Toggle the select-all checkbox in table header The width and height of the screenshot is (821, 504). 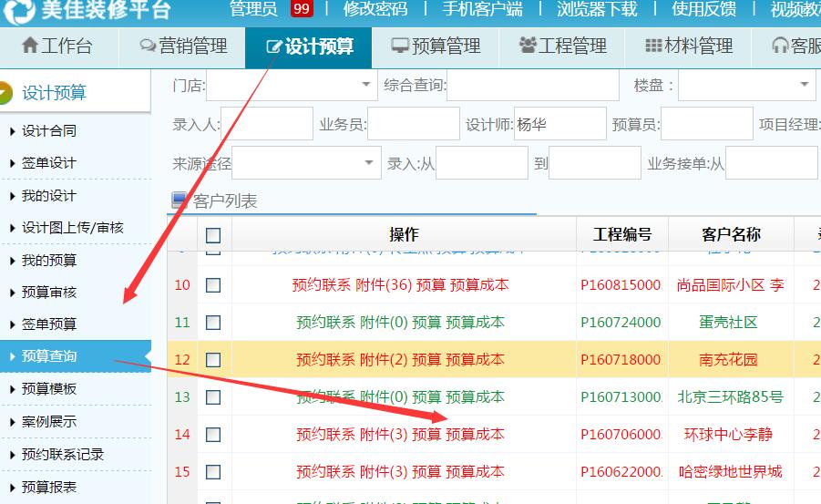pyautogui.click(x=213, y=235)
